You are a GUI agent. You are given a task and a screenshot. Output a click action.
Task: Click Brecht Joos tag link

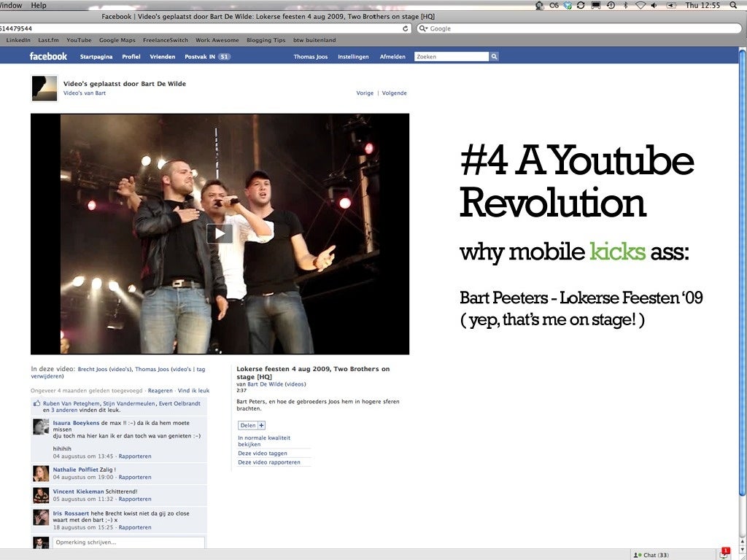click(93, 369)
